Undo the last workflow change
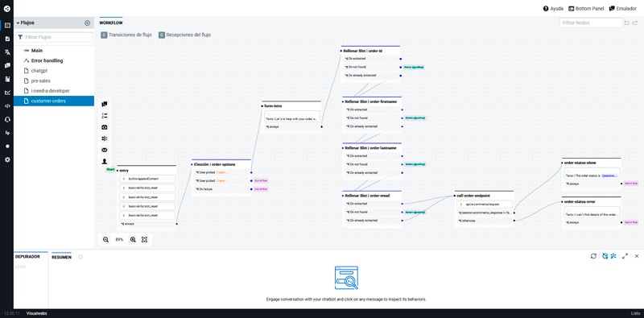This screenshot has width=644, height=318. click(x=627, y=23)
